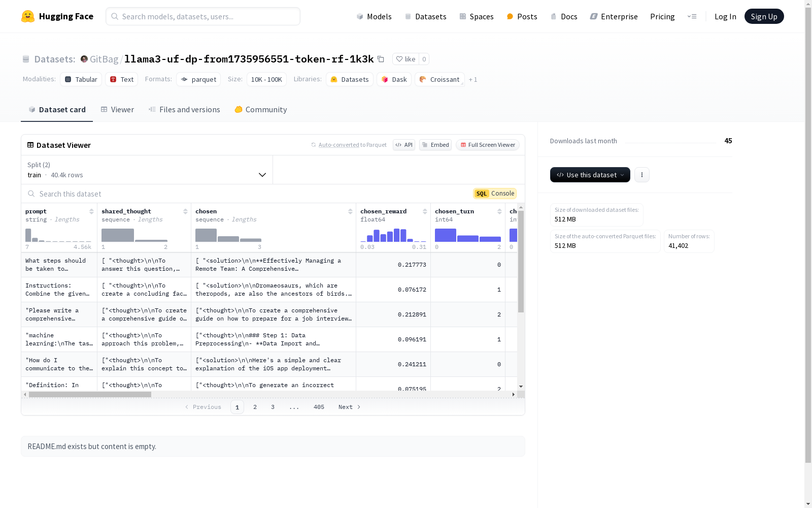
Task: Click the Dask library tag
Action: 394,79
